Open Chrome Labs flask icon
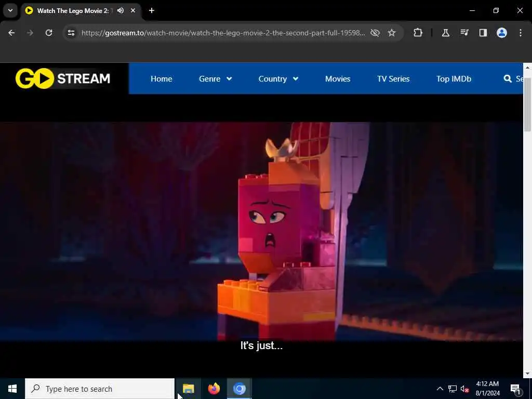The image size is (532, 399). (445, 33)
